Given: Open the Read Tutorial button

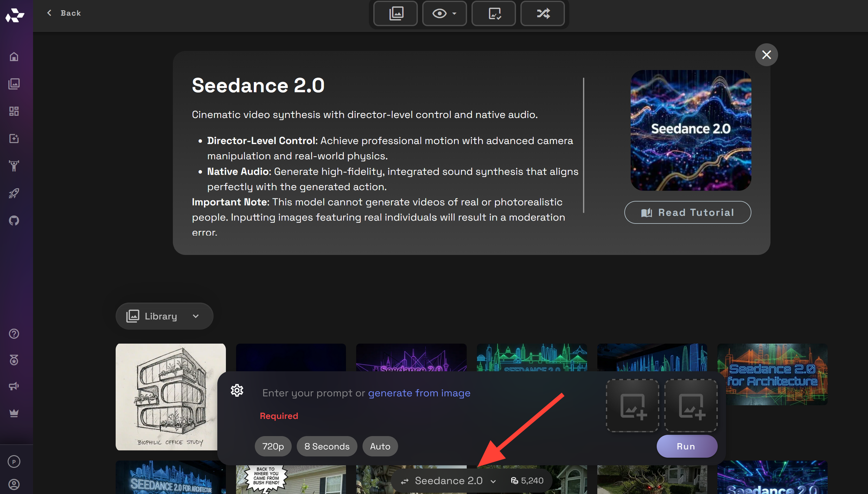Looking at the screenshot, I should [x=687, y=212].
